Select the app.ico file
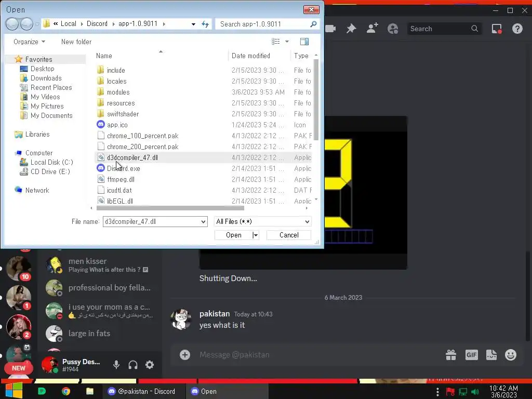 (204, 125)
